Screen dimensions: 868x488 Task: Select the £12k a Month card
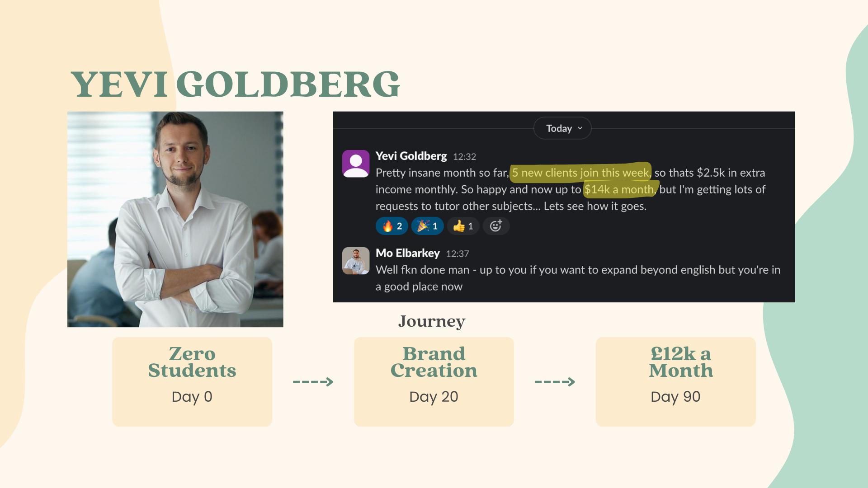[x=675, y=382]
